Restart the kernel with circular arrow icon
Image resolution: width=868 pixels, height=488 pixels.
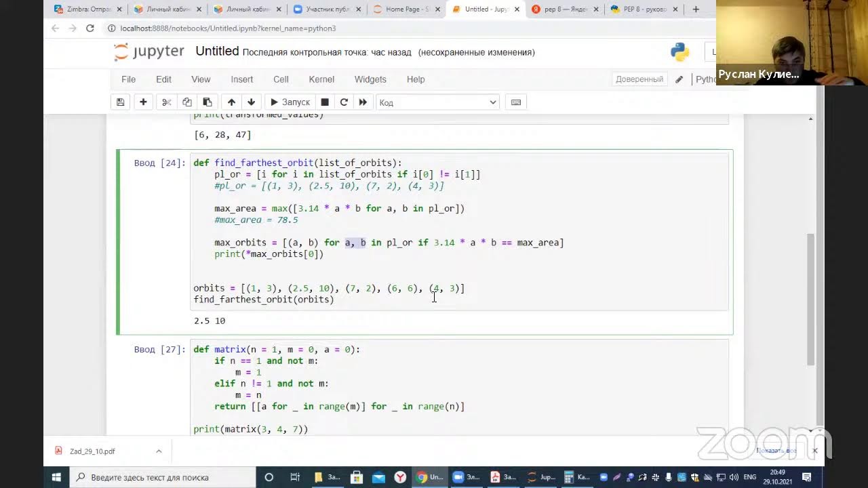tap(344, 102)
